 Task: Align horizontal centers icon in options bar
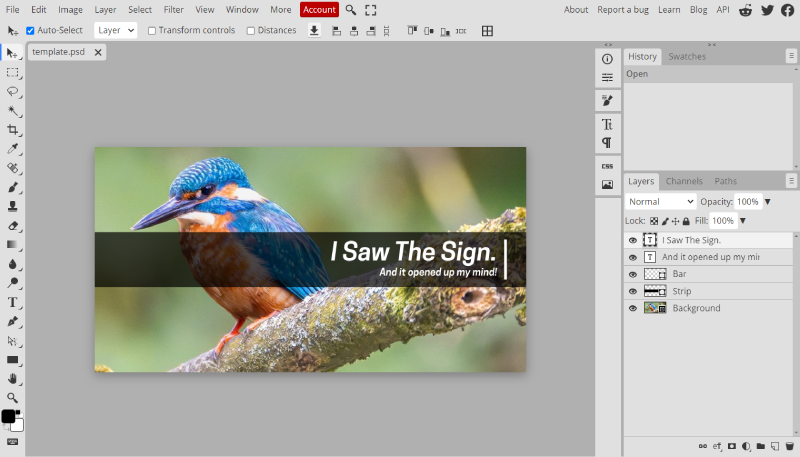click(354, 31)
